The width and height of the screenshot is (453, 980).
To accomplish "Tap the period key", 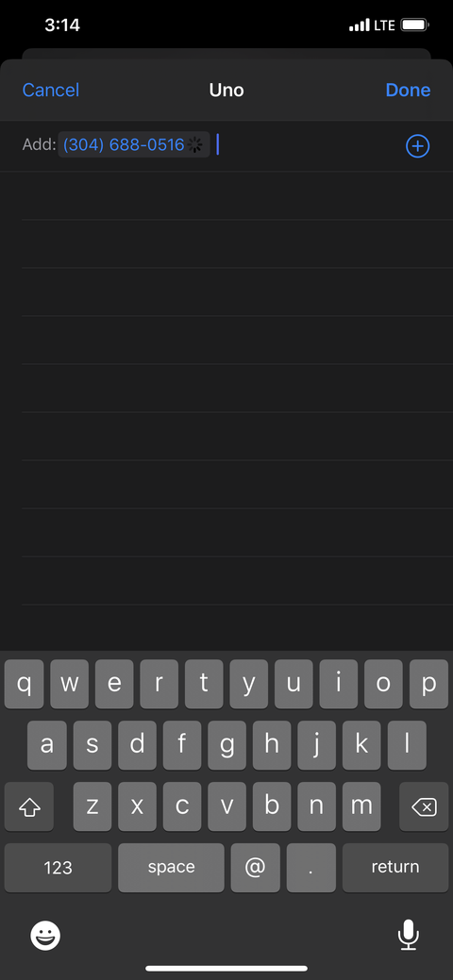I will coord(311,868).
